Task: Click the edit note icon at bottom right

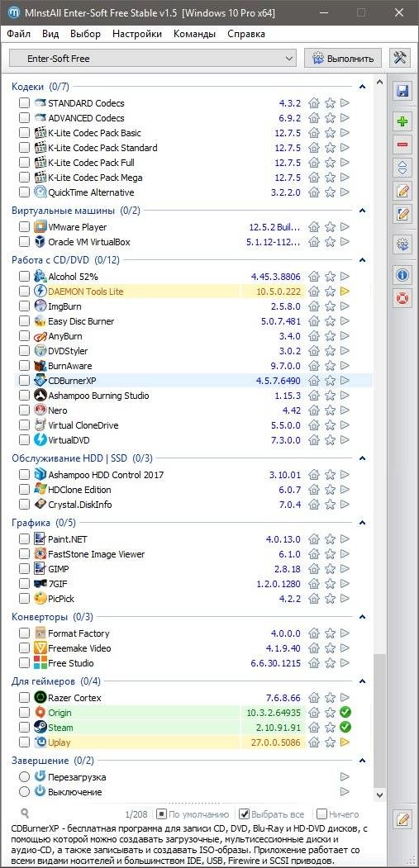Action: point(402,818)
